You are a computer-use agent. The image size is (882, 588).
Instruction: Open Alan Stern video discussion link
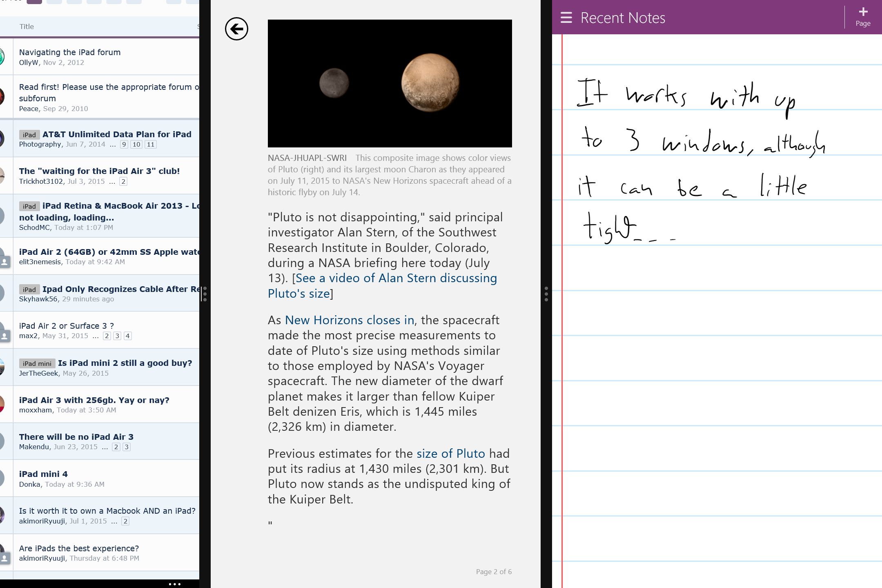point(396,278)
